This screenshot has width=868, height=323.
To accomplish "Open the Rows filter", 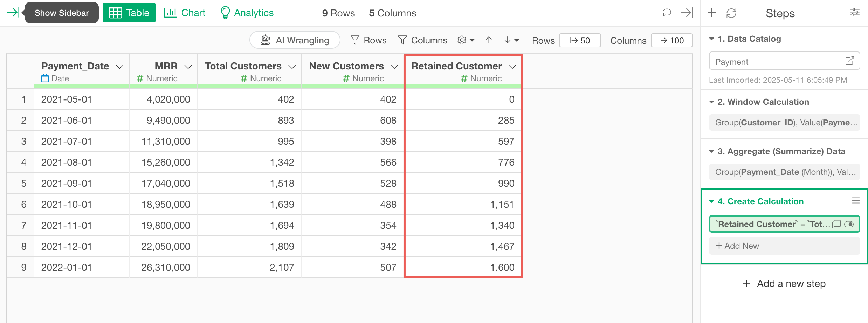I will click(368, 40).
